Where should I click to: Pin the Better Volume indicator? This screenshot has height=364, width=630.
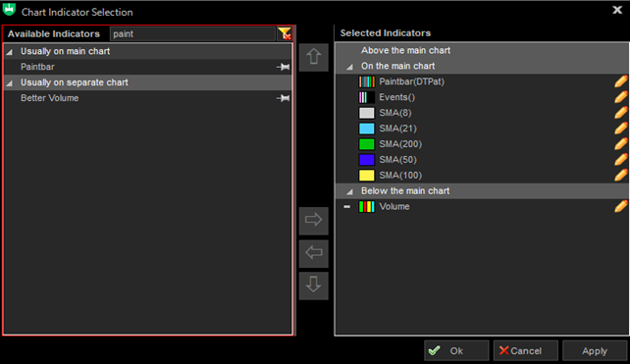284,98
